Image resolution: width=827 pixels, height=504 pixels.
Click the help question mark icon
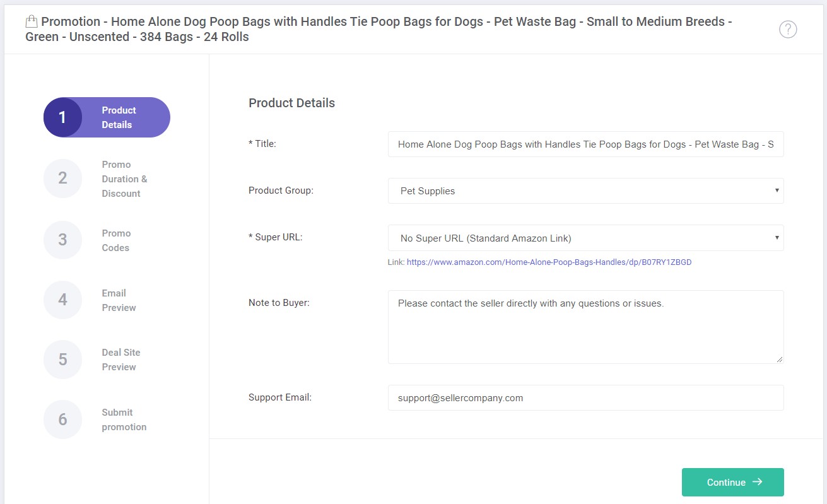788,30
